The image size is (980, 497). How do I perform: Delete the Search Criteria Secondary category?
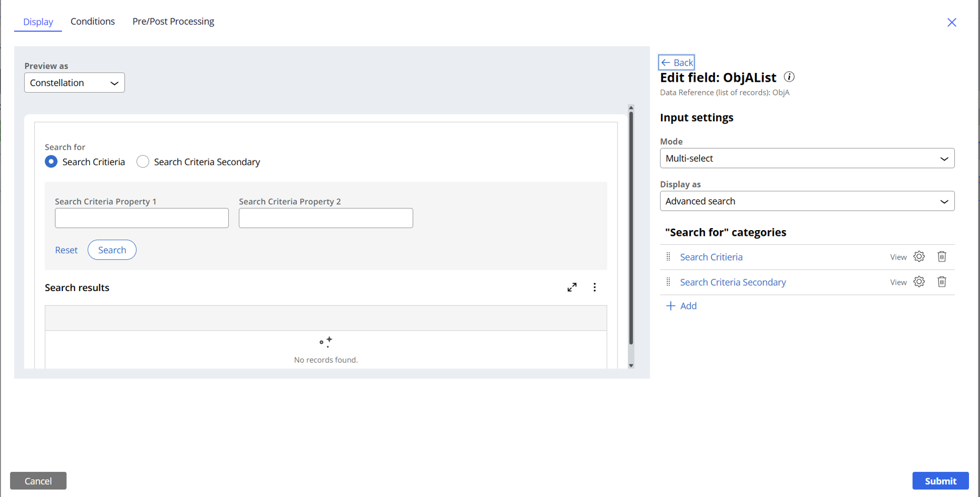[x=942, y=282]
